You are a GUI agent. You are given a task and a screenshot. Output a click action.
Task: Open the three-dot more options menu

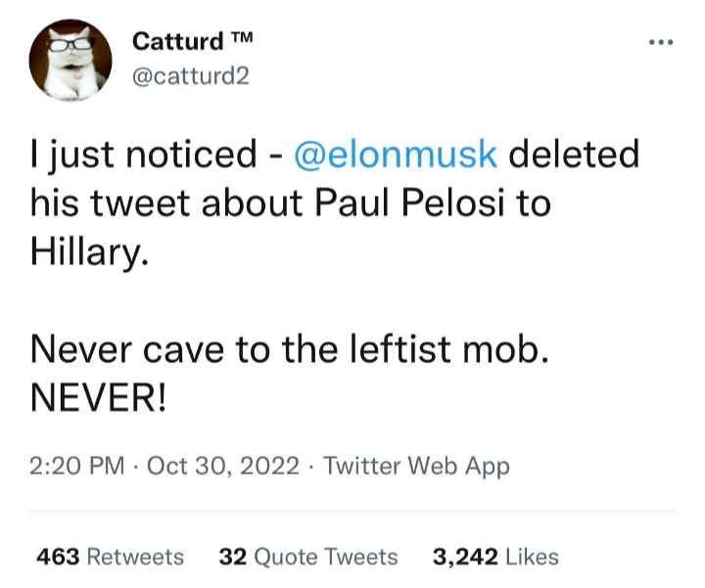(662, 43)
